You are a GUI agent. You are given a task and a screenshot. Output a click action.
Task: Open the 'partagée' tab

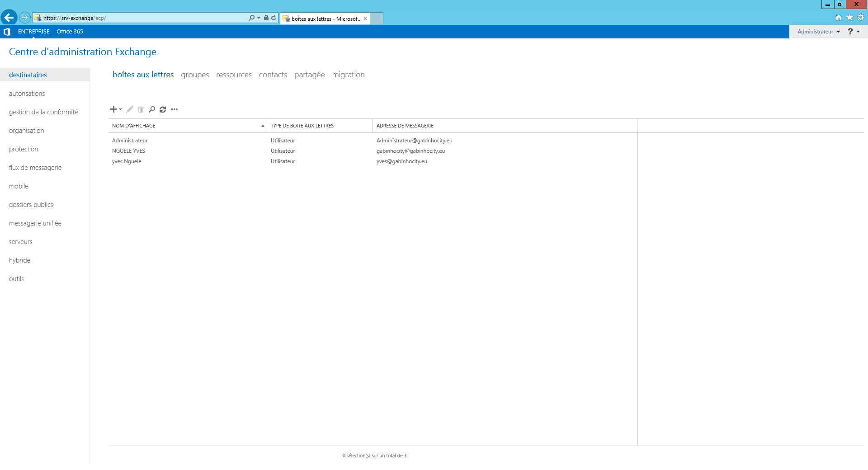309,75
